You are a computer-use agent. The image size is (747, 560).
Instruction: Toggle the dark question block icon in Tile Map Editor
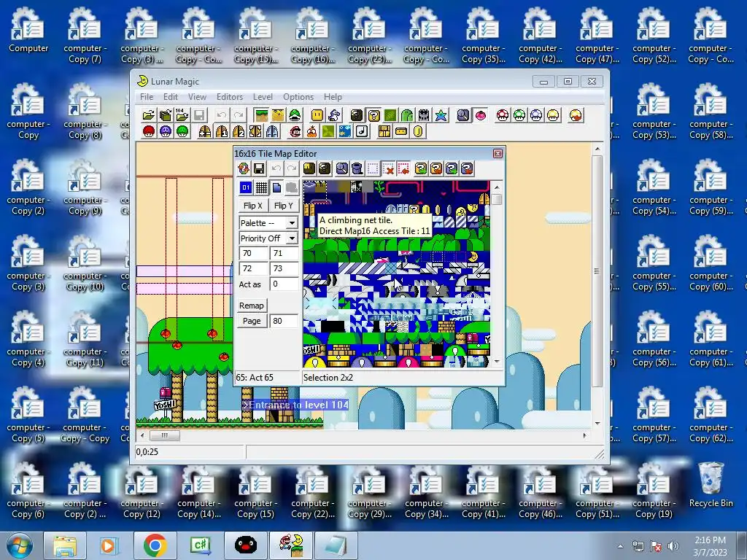click(x=325, y=168)
